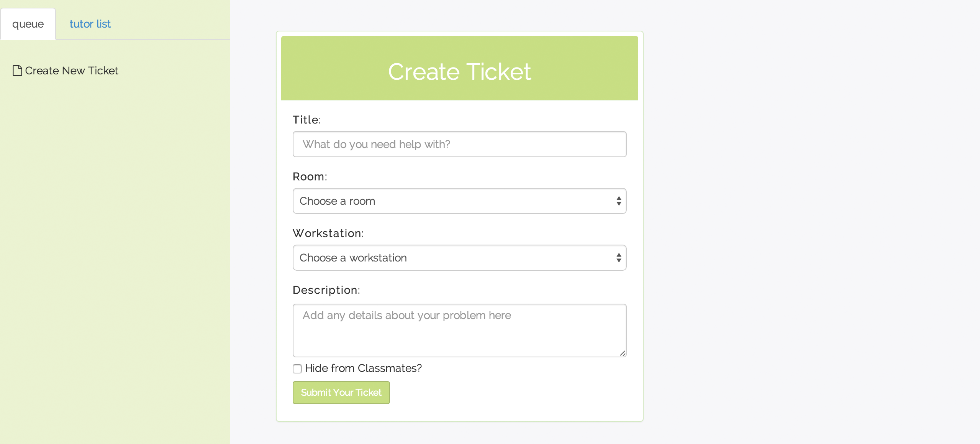Image resolution: width=980 pixels, height=444 pixels.
Task: Click the document icon beside Create New Ticket
Action: [x=17, y=71]
